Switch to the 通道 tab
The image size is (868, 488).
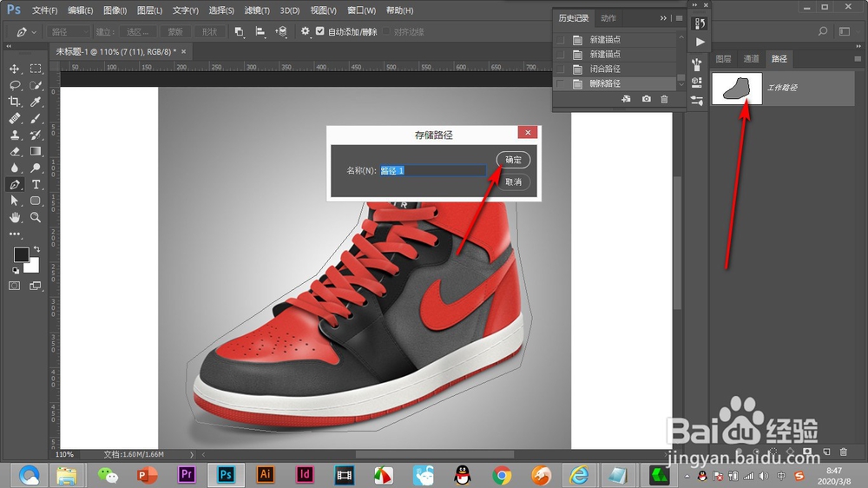751,59
